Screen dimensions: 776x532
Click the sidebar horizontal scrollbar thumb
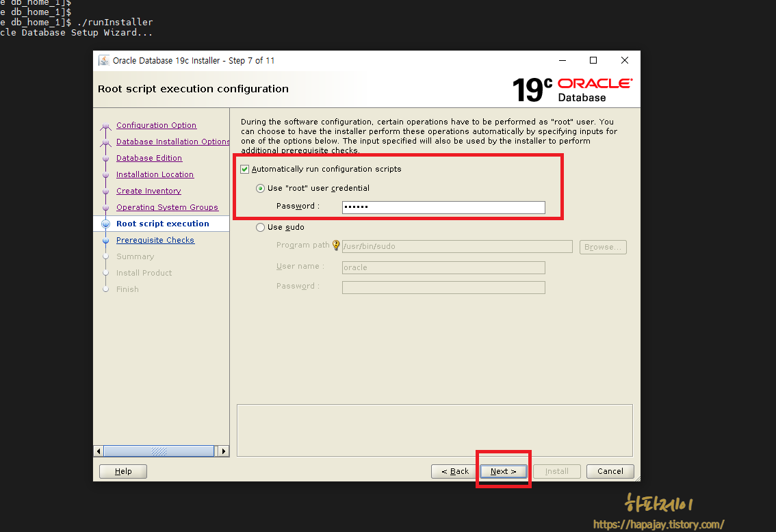point(159,451)
